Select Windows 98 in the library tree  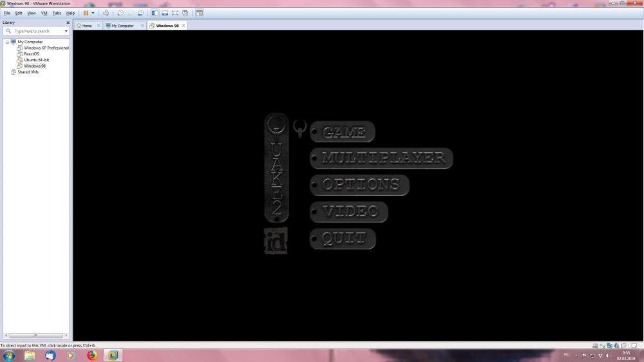pos(35,66)
